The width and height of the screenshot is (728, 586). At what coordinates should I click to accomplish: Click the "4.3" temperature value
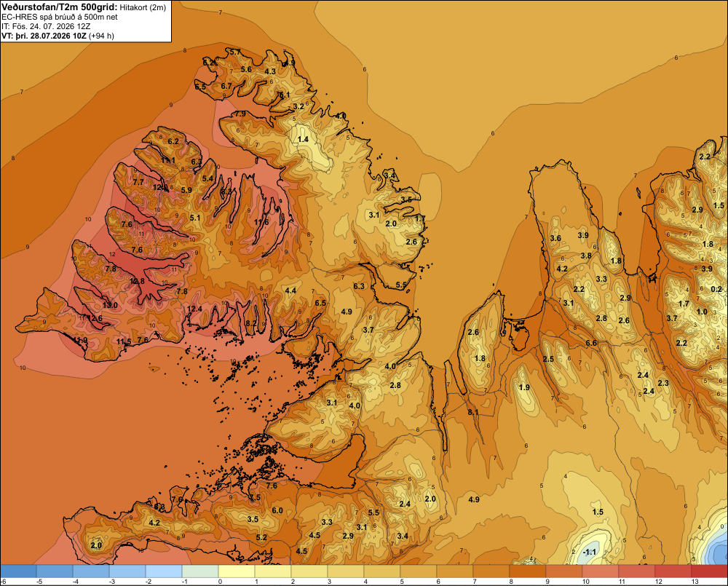click(x=270, y=71)
